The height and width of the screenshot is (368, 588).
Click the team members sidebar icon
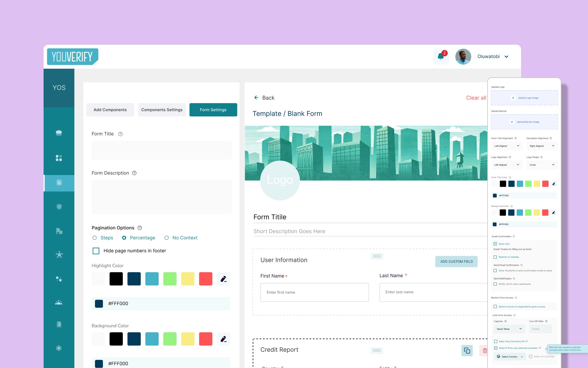pos(59,303)
